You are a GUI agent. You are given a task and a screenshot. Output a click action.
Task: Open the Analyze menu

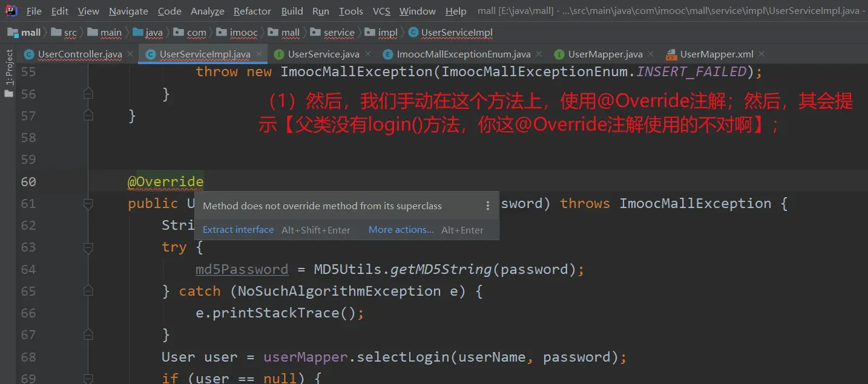point(208,11)
